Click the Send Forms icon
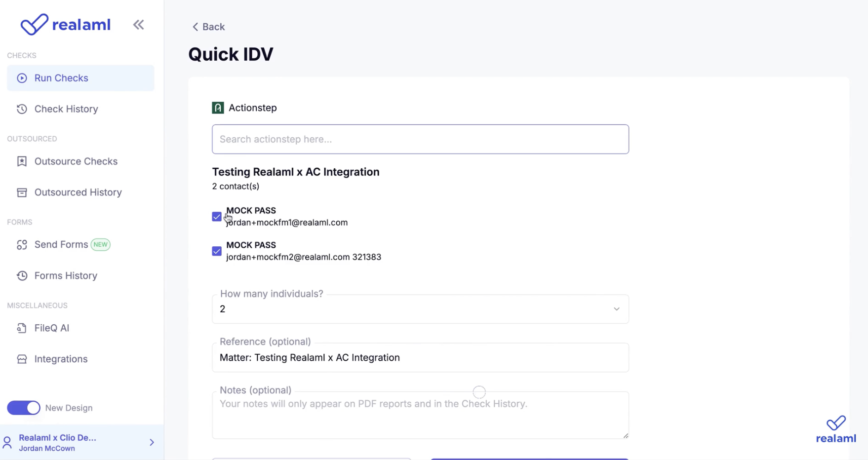 tap(22, 245)
